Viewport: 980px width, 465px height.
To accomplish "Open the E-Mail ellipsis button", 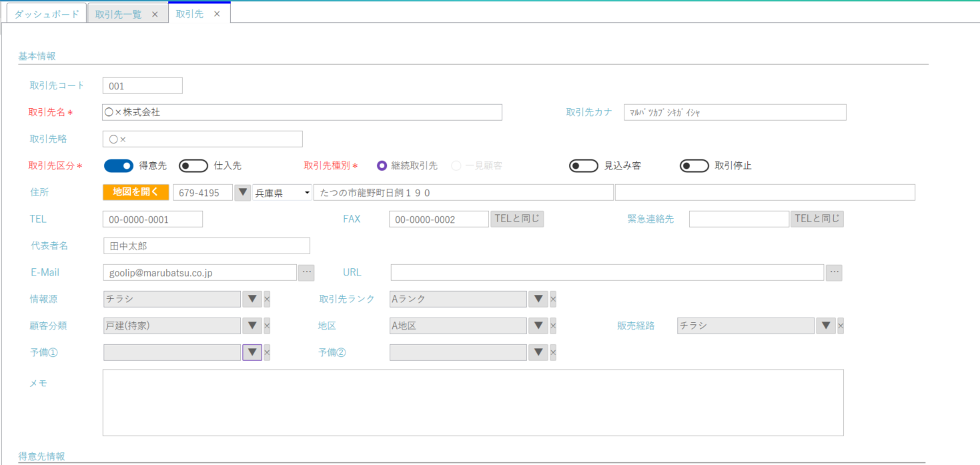I will click(306, 272).
